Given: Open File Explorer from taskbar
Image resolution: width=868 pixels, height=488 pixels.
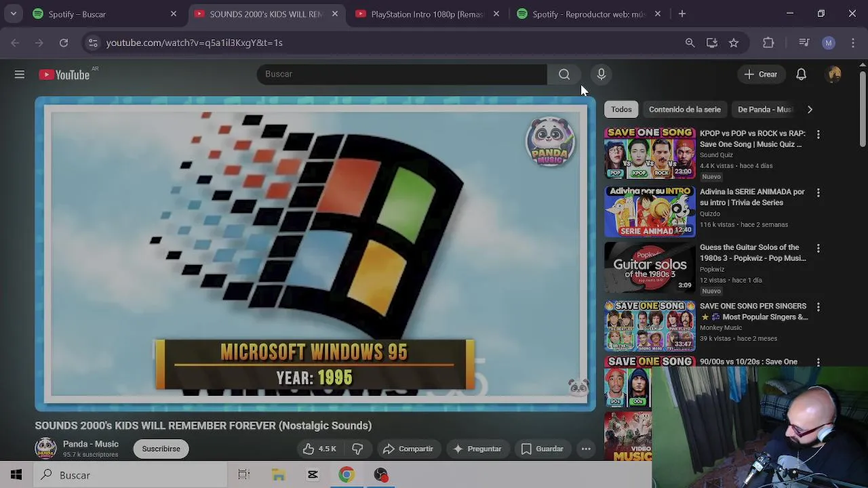Looking at the screenshot, I should tap(279, 475).
